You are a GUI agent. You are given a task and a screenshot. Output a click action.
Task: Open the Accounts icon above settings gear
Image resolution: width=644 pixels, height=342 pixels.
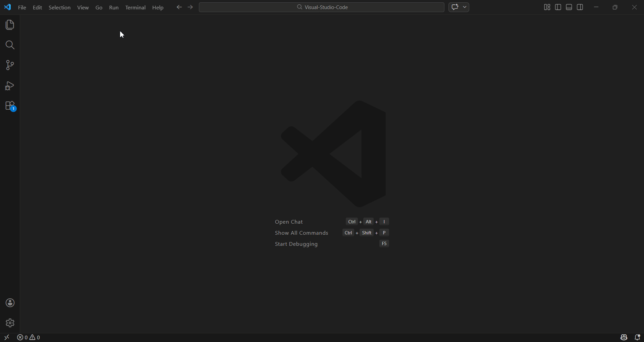click(x=10, y=303)
